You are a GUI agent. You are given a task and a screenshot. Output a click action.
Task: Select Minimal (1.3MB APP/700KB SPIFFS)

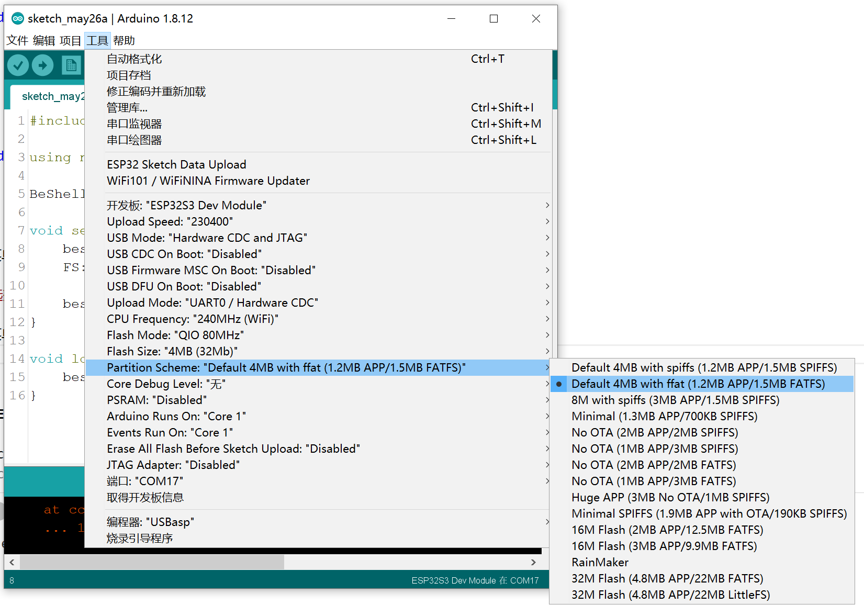[x=702, y=417]
